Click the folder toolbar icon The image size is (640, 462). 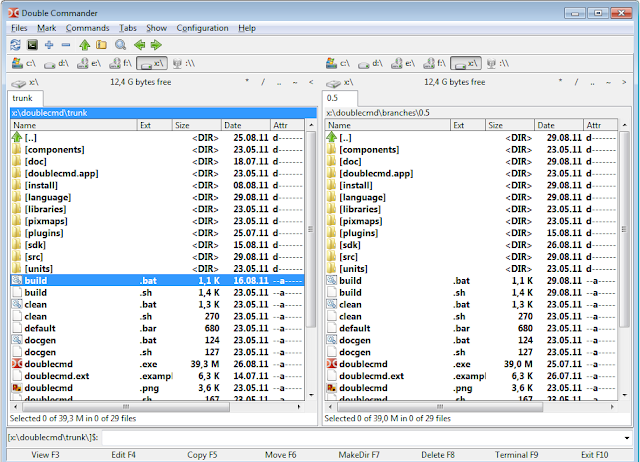tap(101, 45)
